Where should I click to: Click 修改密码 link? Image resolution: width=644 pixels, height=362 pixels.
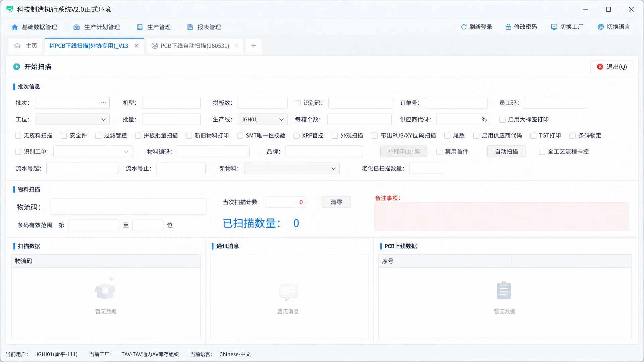(521, 27)
